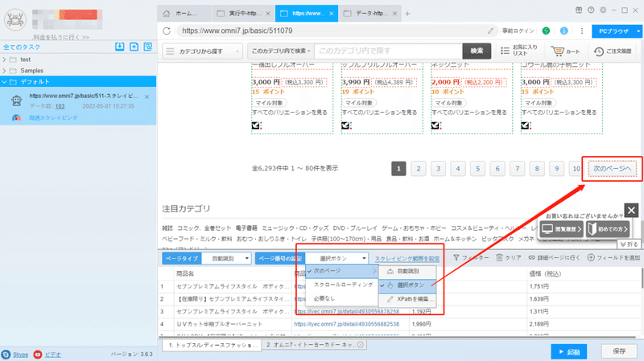644x361 pixels.
Task: Click the 次のページへ link
Action: 612,169
